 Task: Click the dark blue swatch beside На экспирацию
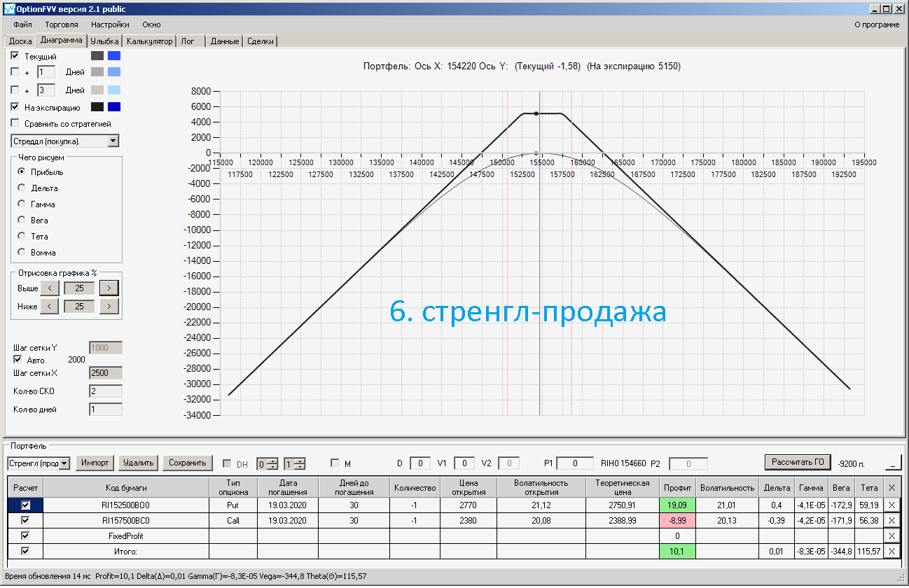pos(114,107)
